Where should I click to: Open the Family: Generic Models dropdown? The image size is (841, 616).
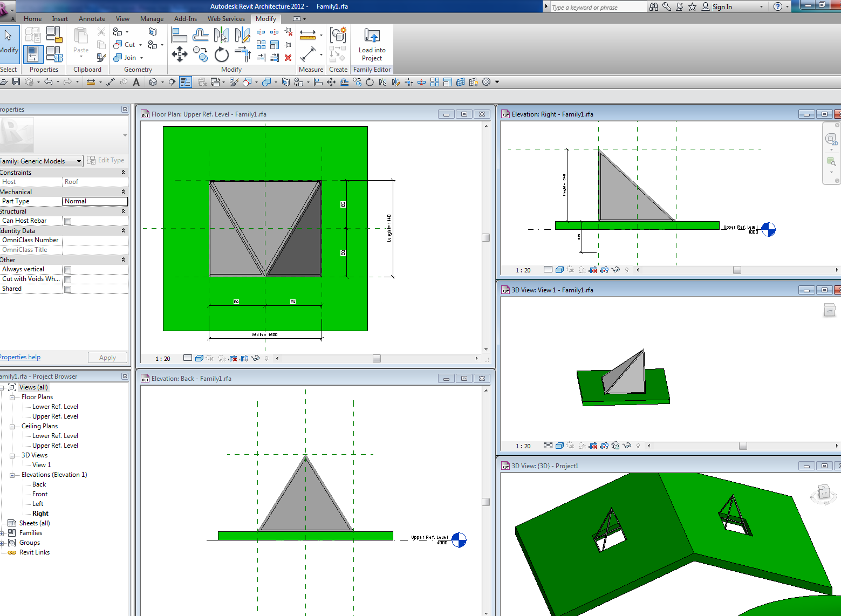pyautogui.click(x=79, y=161)
